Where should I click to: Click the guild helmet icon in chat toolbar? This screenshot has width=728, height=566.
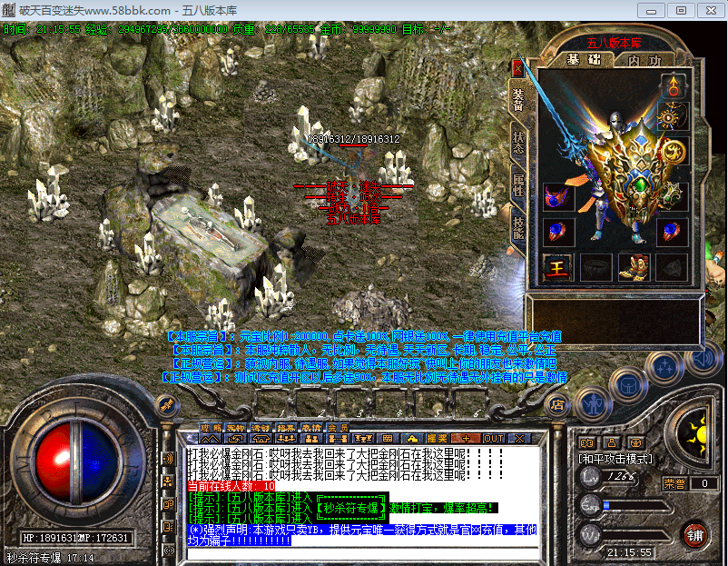point(261,439)
